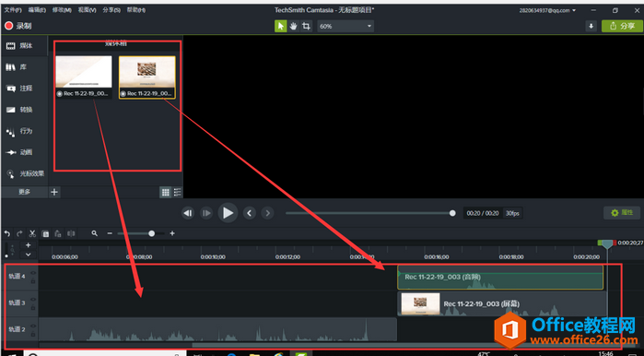Screen dimensions: 644x356
Task: Open the 修改(M) menu
Action: pos(62,10)
